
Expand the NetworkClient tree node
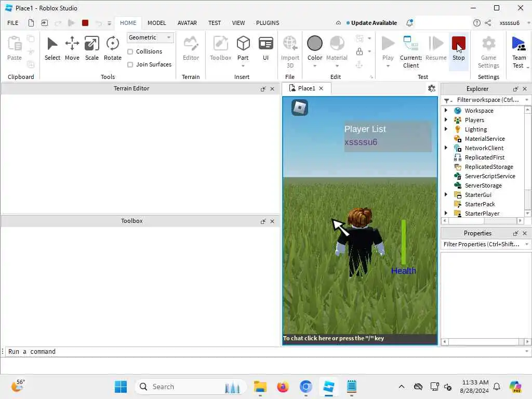click(x=446, y=148)
